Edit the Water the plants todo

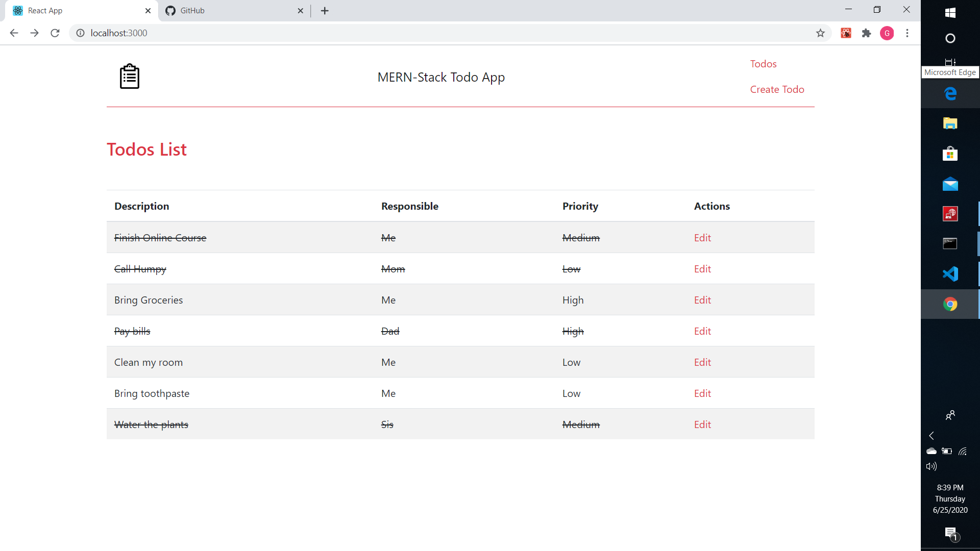702,424
